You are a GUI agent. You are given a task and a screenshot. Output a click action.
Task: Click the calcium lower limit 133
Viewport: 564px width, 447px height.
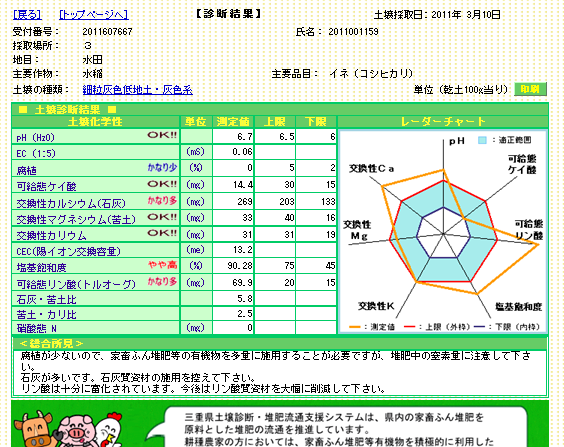pyautogui.click(x=328, y=201)
